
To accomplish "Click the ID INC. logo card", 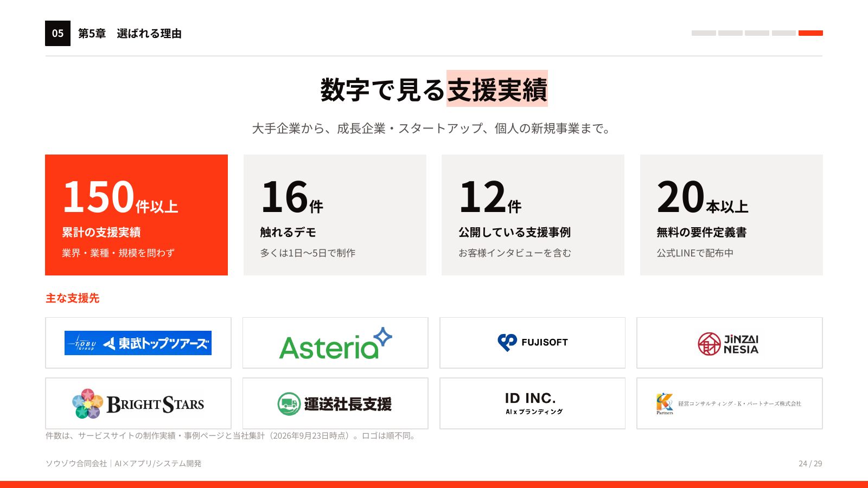I will [x=532, y=403].
